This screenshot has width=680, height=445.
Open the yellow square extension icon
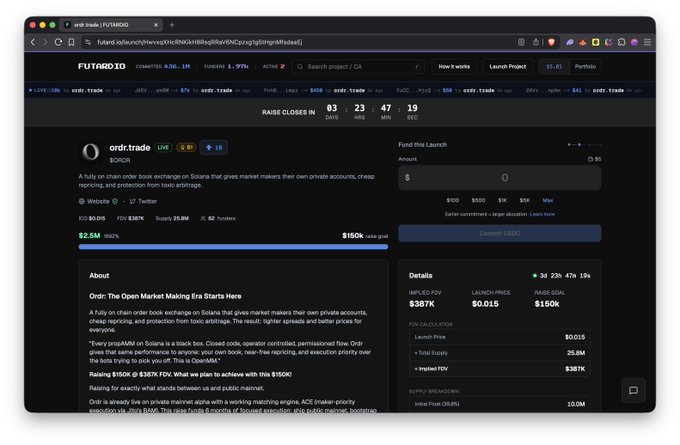[595, 42]
